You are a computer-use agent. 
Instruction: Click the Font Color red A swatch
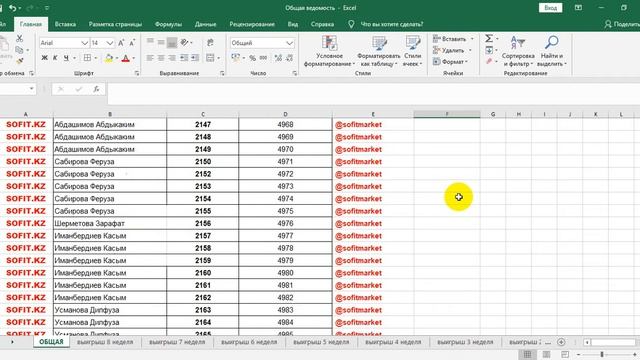pos(126,58)
